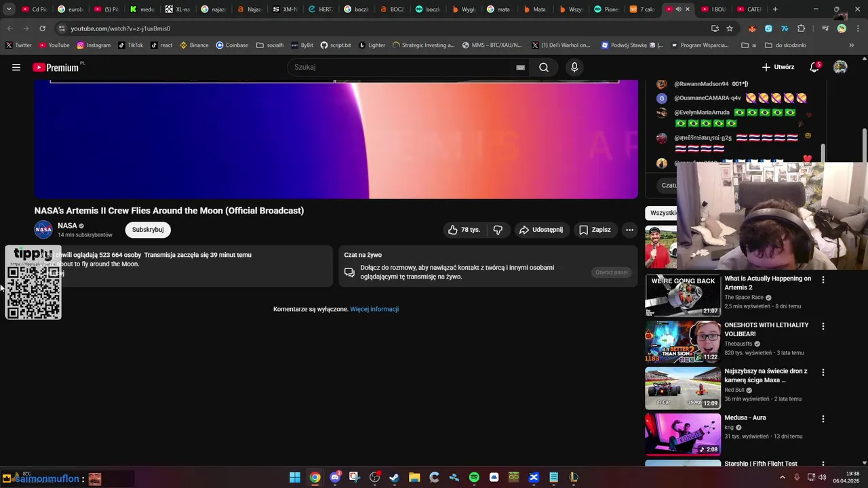868x488 pixels.
Task: Expand the video description box
Action: [x=183, y=265]
